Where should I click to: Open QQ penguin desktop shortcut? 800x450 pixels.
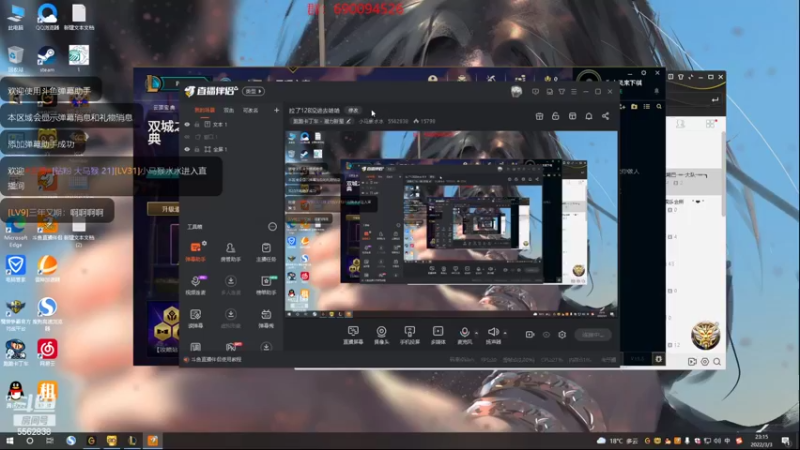point(16,394)
